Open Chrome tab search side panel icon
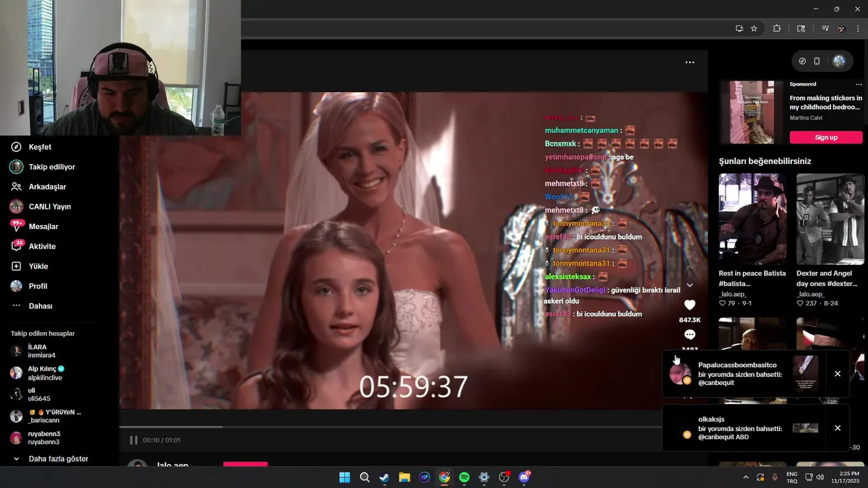 801,28
